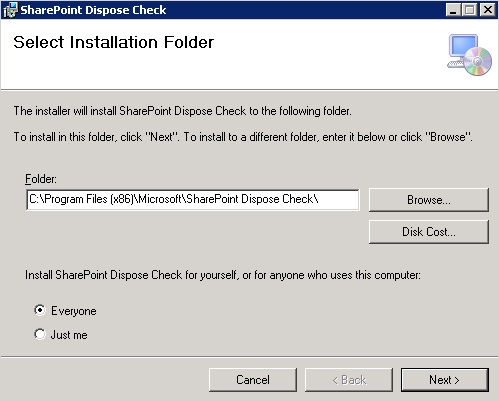Cancel the installation
Viewport: 499px width, 401px height.
[253, 380]
